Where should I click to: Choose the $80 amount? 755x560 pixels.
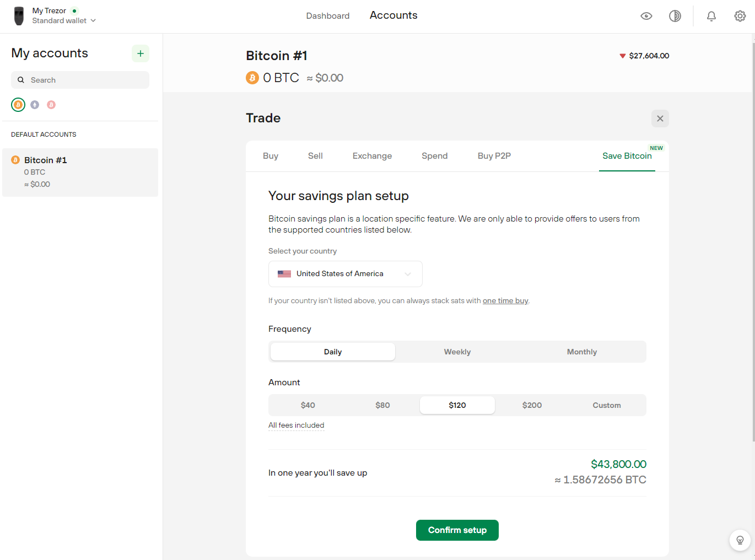coord(382,405)
